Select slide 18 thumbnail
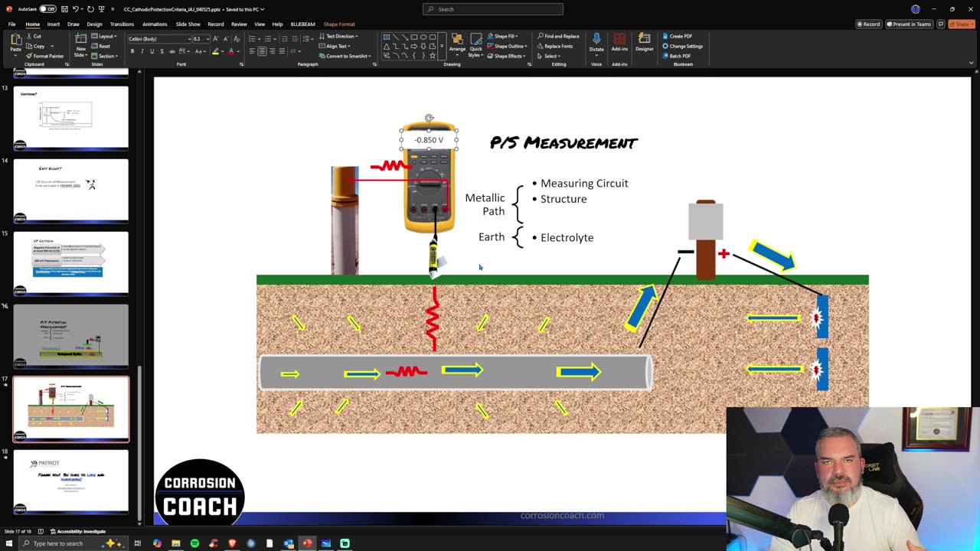The height and width of the screenshot is (551, 980). pos(70,481)
